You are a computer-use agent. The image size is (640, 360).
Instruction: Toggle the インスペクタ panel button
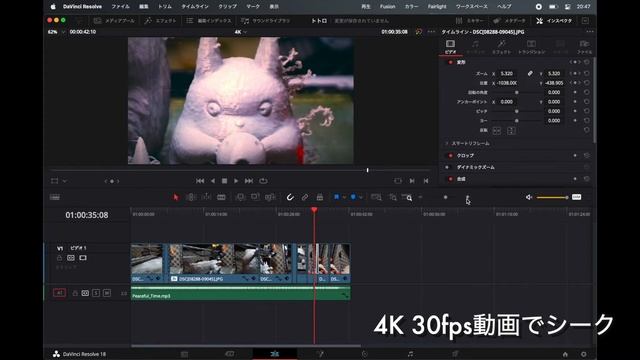point(554,20)
